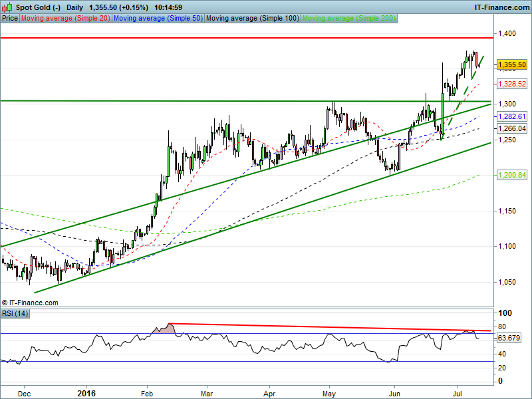Click the 1,355.50 (+0.15%) quote in header
The width and height of the screenshot is (532, 399).
(118, 7)
